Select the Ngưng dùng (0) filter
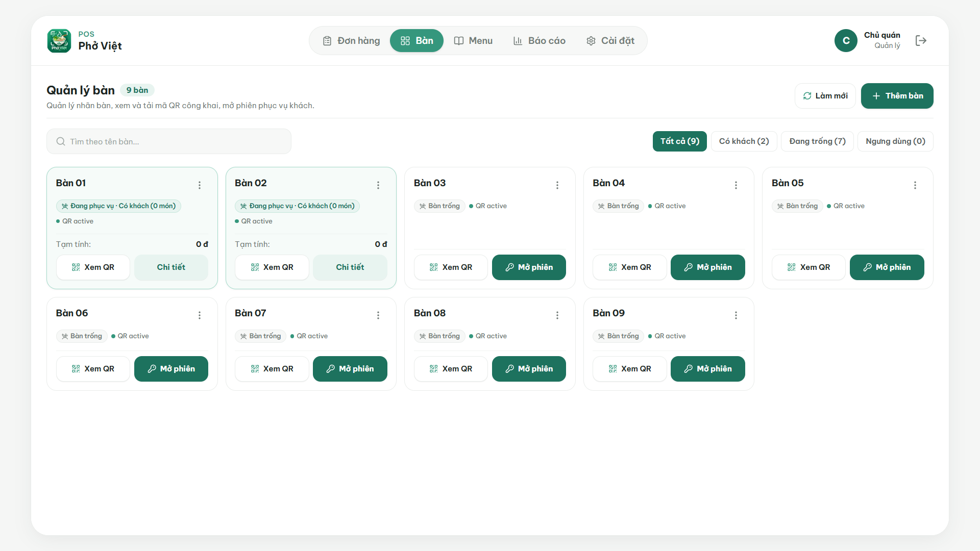 895,141
